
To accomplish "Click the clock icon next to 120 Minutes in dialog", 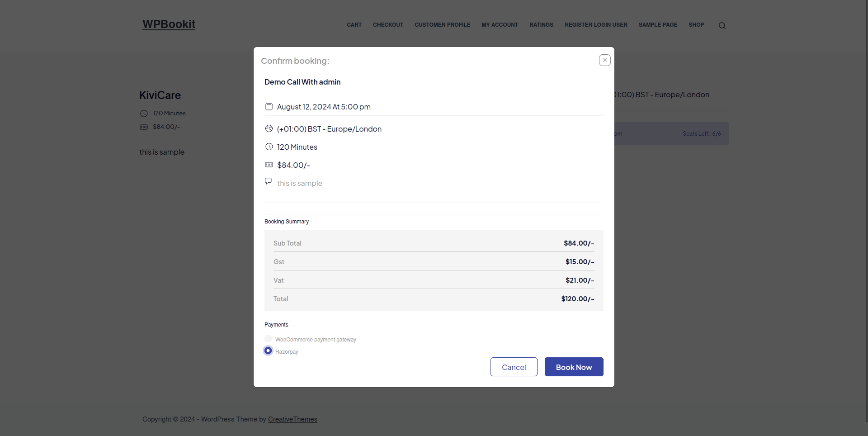I will (269, 147).
